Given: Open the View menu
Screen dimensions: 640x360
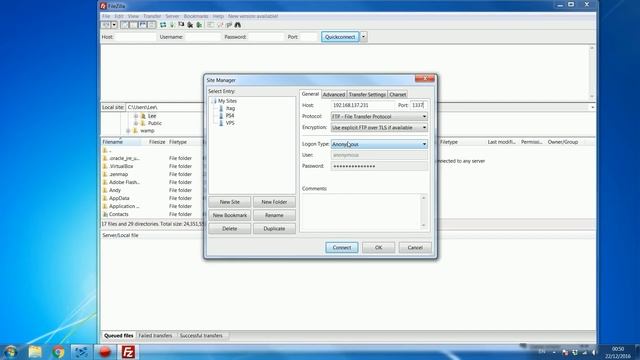Looking at the screenshot, I should click(x=133, y=16).
